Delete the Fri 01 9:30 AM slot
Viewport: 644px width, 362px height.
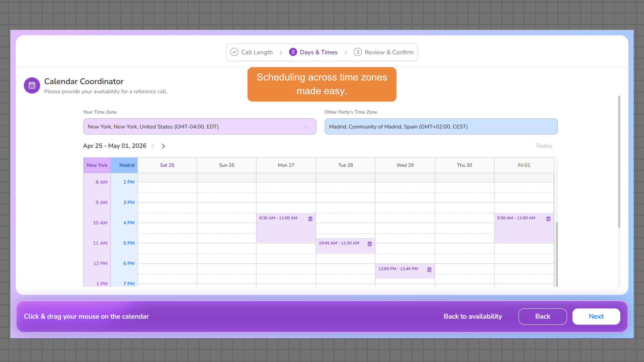tap(548, 219)
